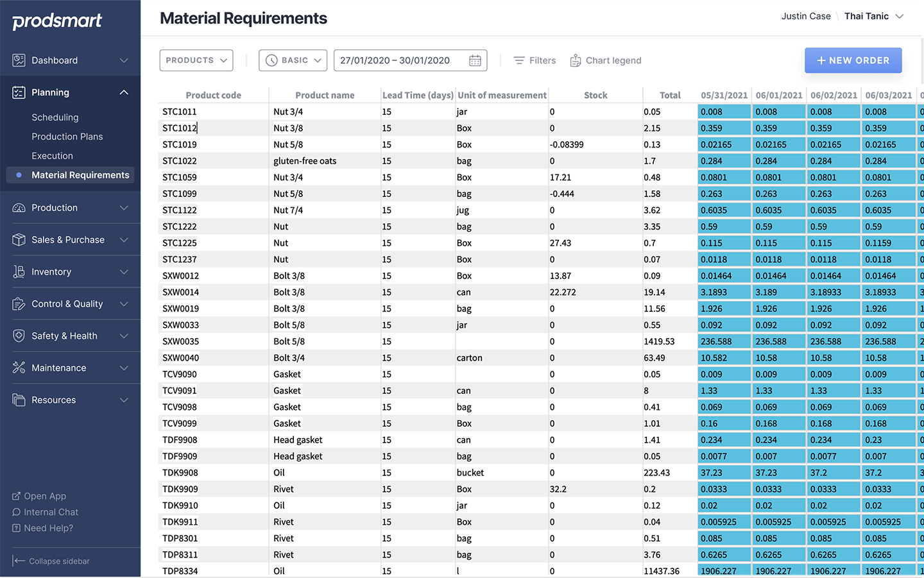
Task: Open the Inventory menu label
Action: (x=51, y=272)
